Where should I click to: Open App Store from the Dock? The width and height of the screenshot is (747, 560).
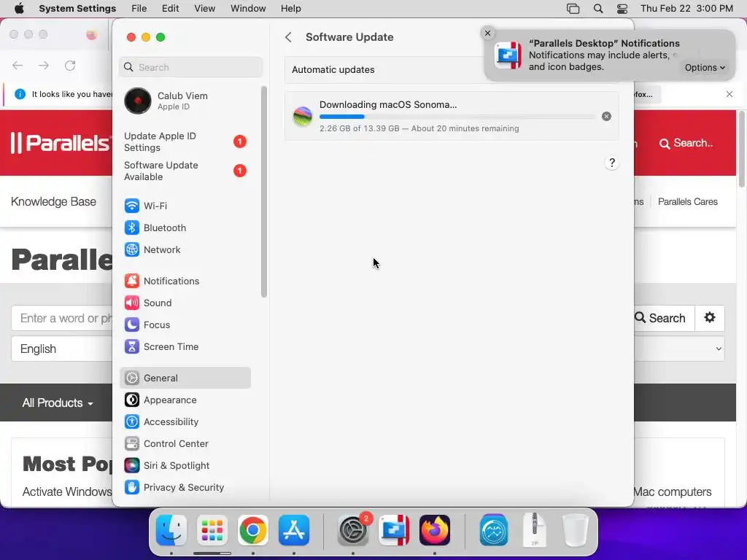tap(294, 530)
